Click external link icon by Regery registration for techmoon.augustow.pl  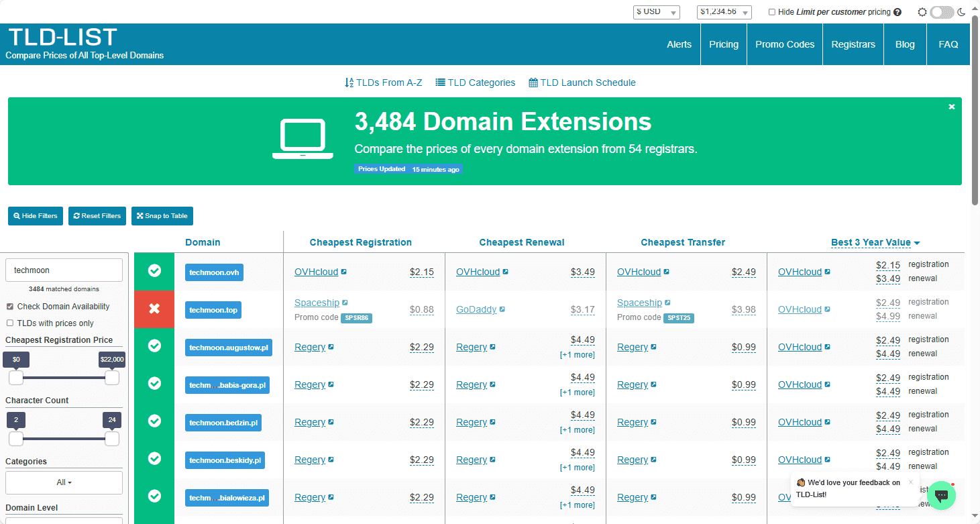coord(331,348)
